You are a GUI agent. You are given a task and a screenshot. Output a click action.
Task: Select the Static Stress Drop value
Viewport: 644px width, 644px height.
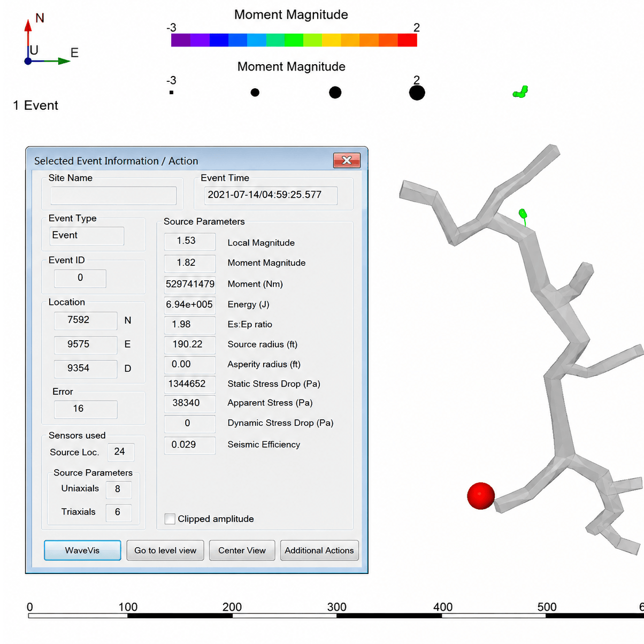pyautogui.click(x=190, y=384)
